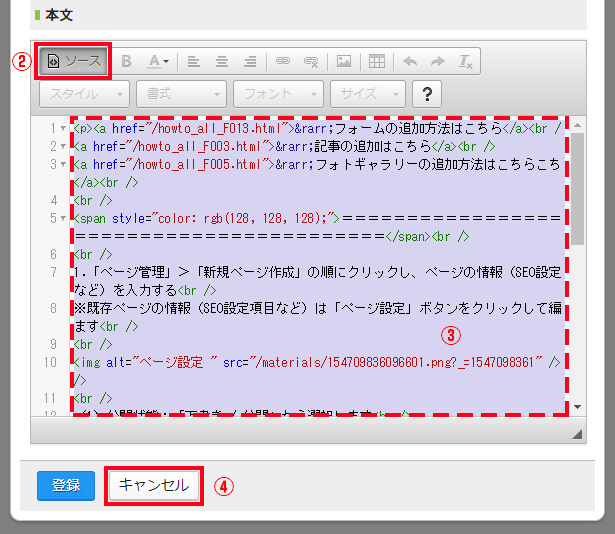615x534 pixels.
Task: Collapse code fold arrow on line 1
Action: (63, 128)
